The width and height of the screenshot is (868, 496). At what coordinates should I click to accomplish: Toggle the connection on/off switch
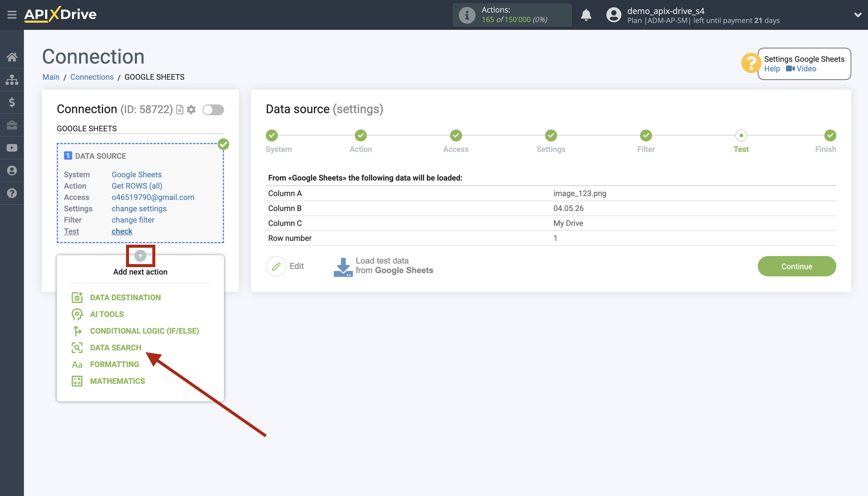213,110
